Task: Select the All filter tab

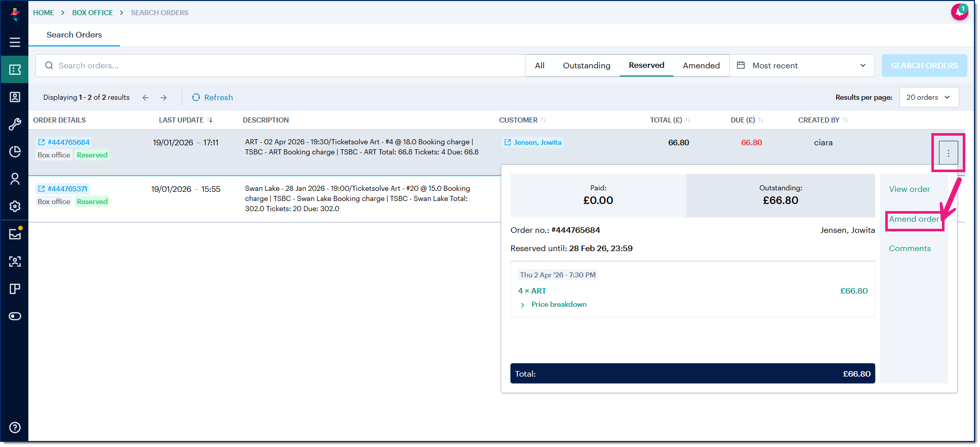Action: (540, 66)
